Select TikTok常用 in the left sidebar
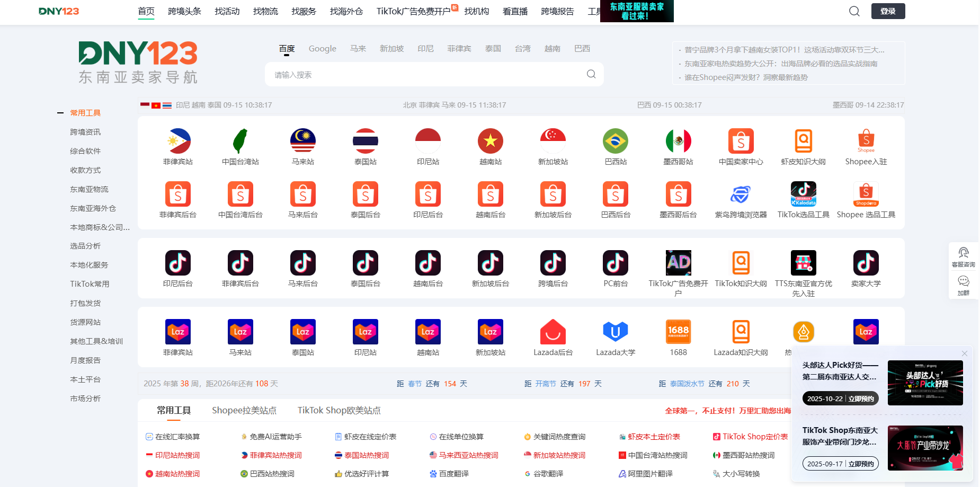This screenshot has height=487, width=980. coord(90,284)
